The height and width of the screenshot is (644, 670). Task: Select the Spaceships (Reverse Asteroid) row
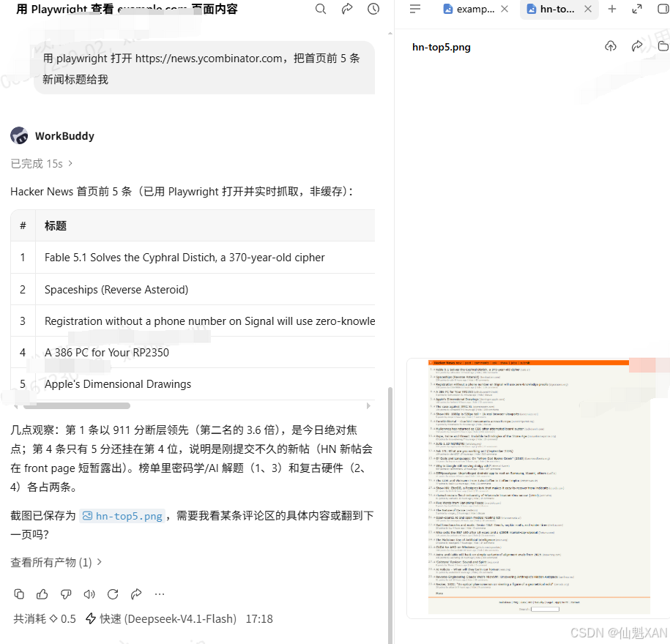coord(193,290)
